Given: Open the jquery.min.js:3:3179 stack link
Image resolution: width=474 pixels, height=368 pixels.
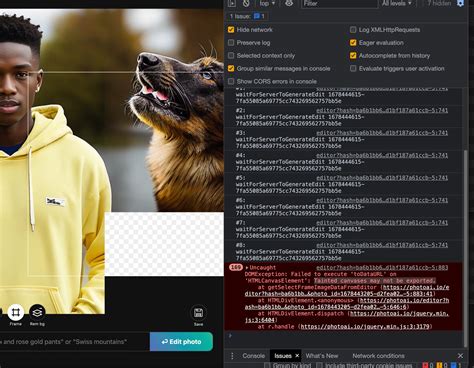Looking at the screenshot, I should click(365, 326).
